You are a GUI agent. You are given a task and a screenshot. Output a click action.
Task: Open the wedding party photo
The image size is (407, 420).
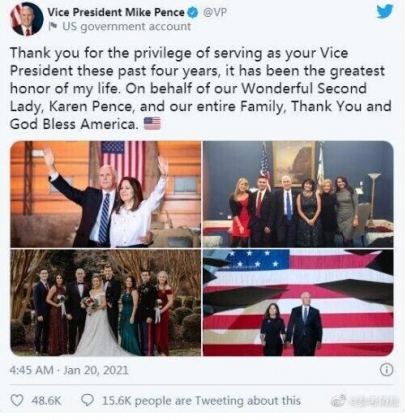(106, 303)
